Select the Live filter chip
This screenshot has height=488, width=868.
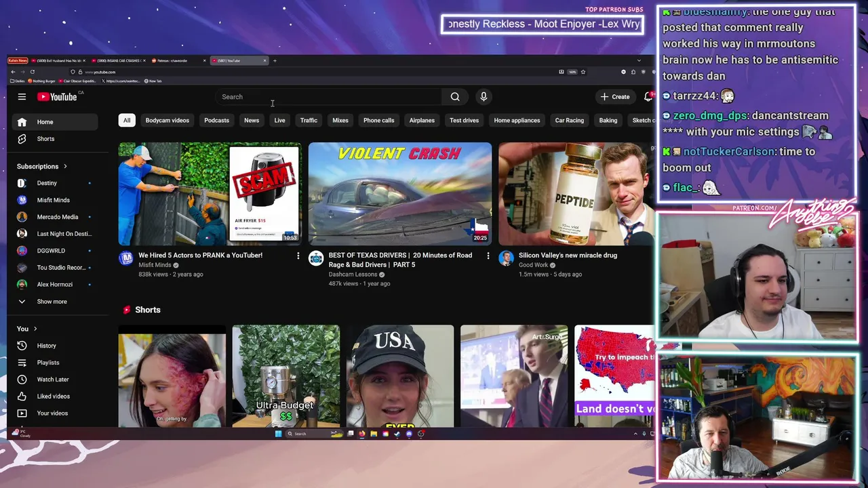tap(279, 121)
